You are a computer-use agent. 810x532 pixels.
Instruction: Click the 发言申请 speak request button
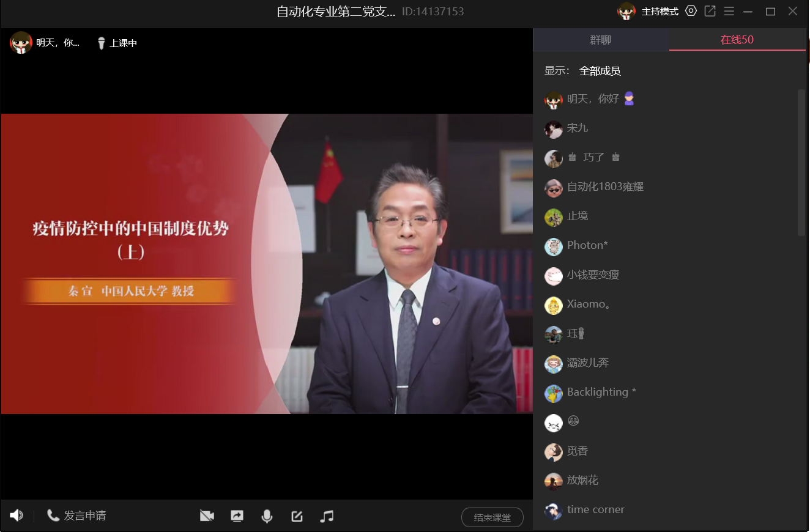pos(76,515)
